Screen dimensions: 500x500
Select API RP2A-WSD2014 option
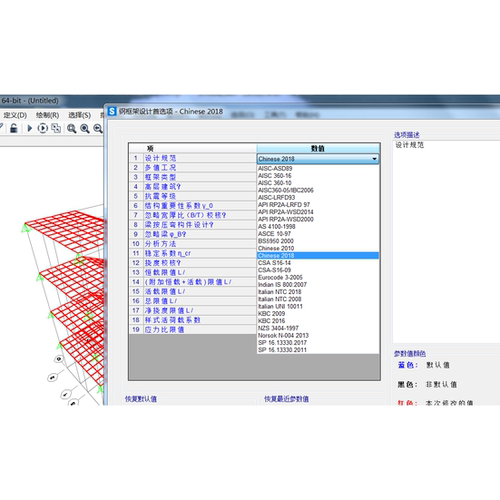318,212
